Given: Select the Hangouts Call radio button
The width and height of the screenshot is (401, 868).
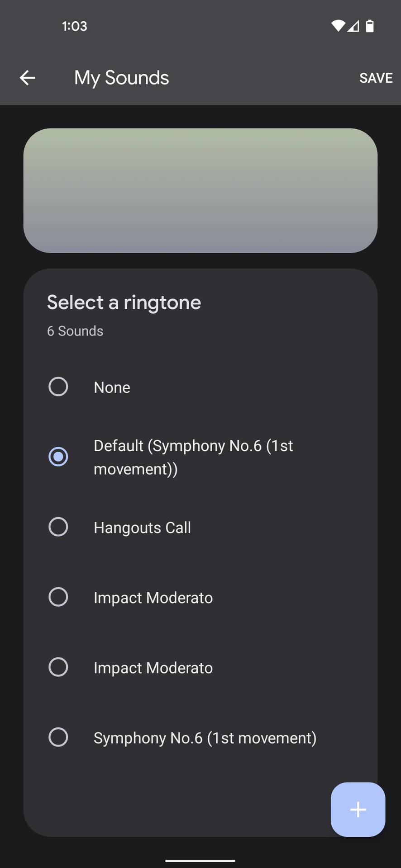Looking at the screenshot, I should click(58, 527).
